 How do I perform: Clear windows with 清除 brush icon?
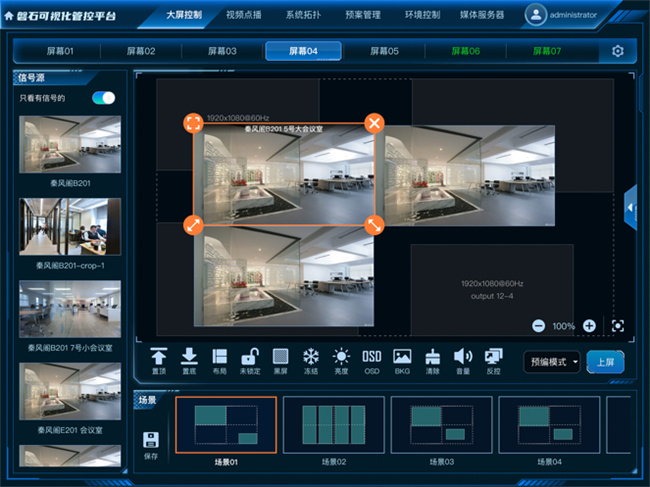click(432, 361)
